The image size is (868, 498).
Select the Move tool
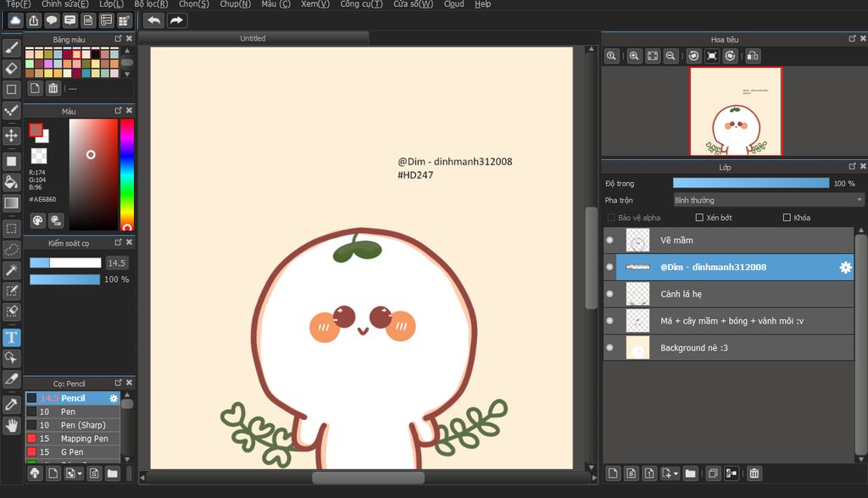point(12,136)
